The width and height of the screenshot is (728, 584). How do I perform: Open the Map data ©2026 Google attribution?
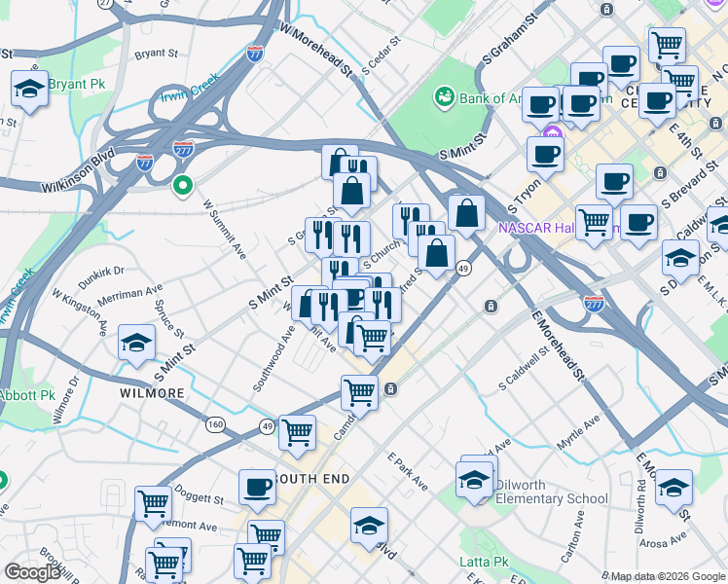coord(669,576)
